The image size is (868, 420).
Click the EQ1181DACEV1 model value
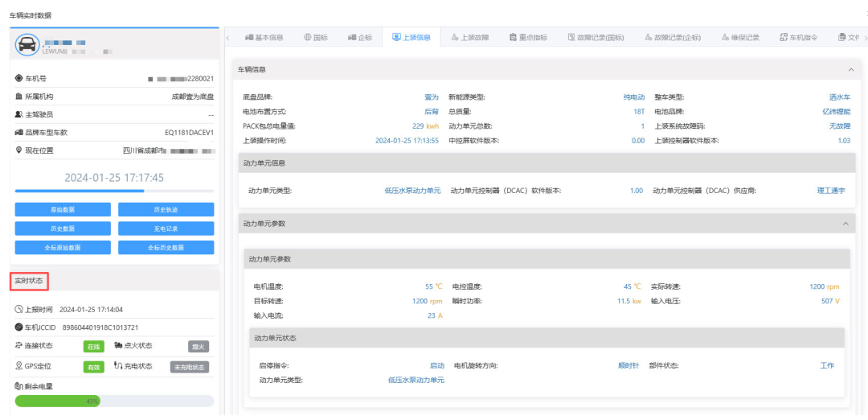pos(190,133)
